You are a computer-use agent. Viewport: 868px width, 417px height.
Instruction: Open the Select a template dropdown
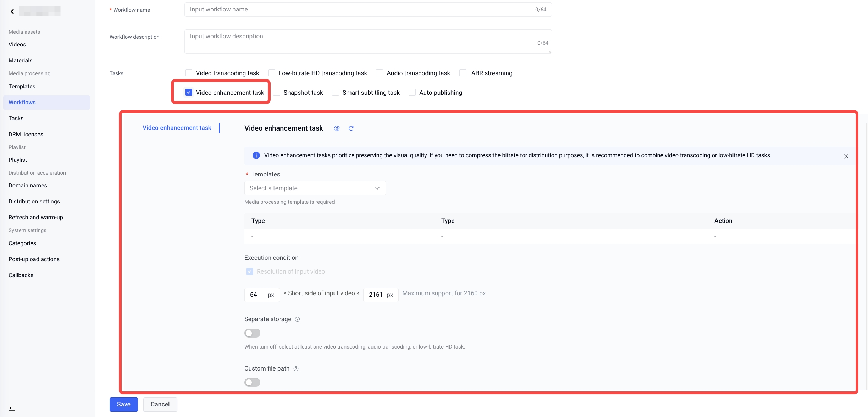coord(315,188)
